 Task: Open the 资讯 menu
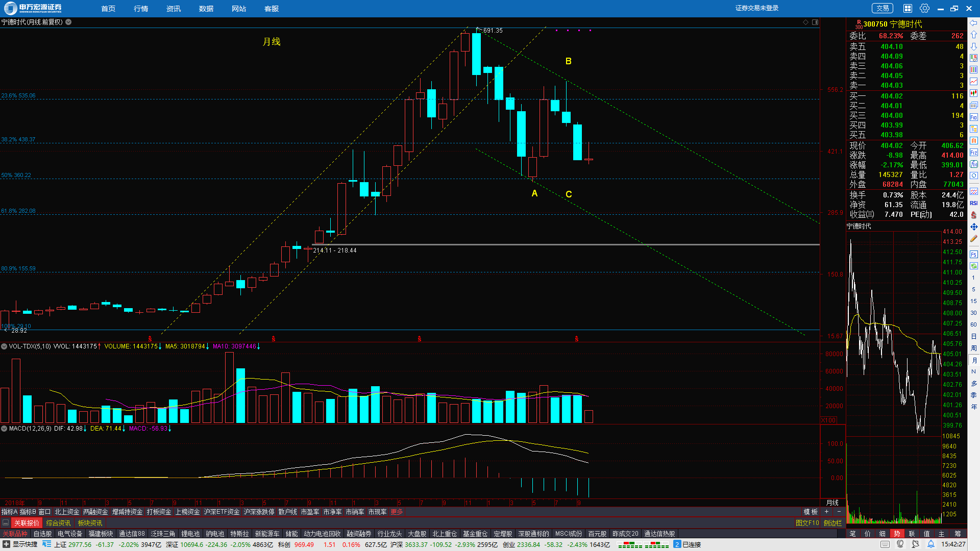click(x=174, y=9)
